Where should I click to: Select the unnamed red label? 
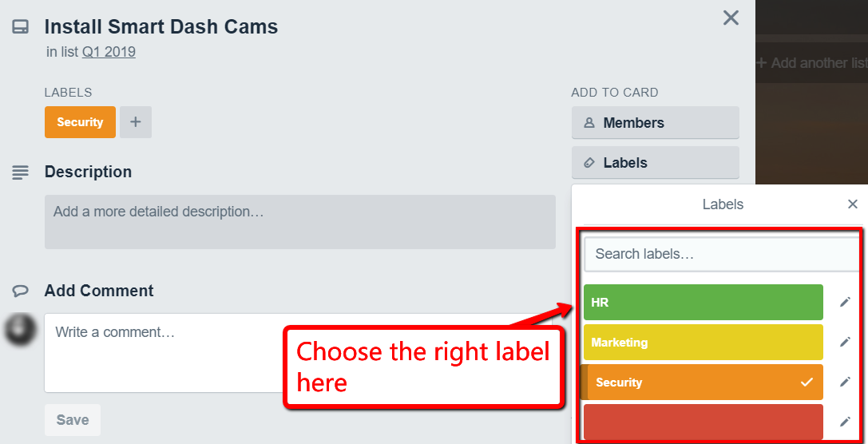(x=703, y=422)
